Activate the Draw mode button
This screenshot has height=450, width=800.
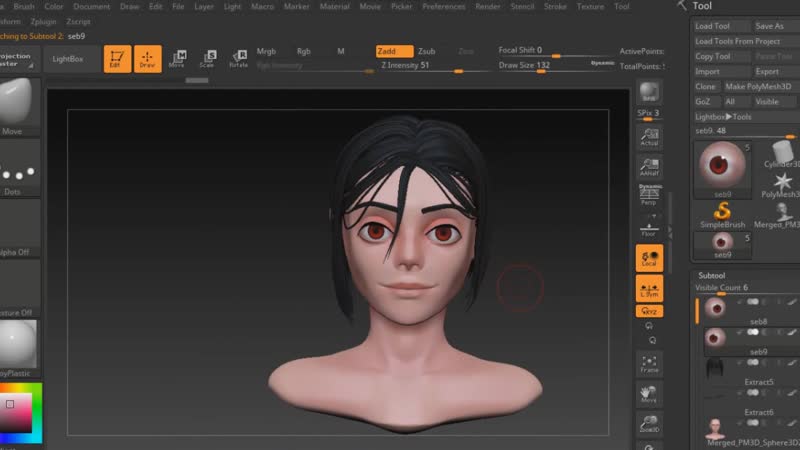pyautogui.click(x=147, y=59)
